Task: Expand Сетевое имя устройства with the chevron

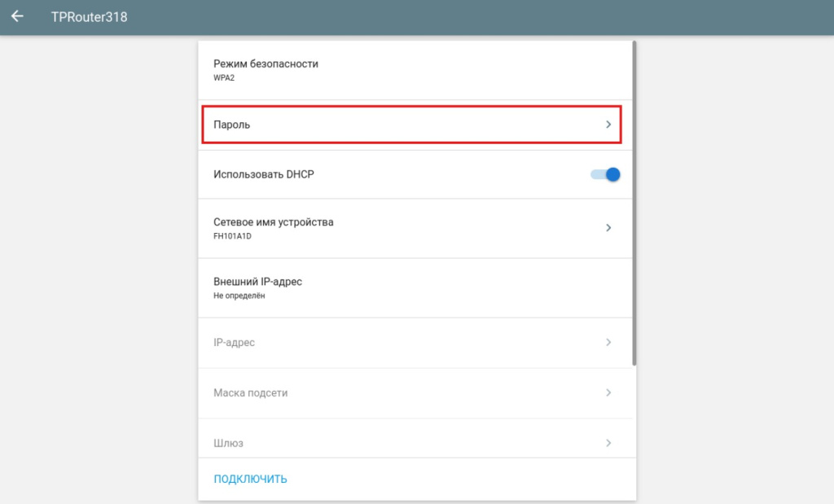Action: (x=608, y=228)
